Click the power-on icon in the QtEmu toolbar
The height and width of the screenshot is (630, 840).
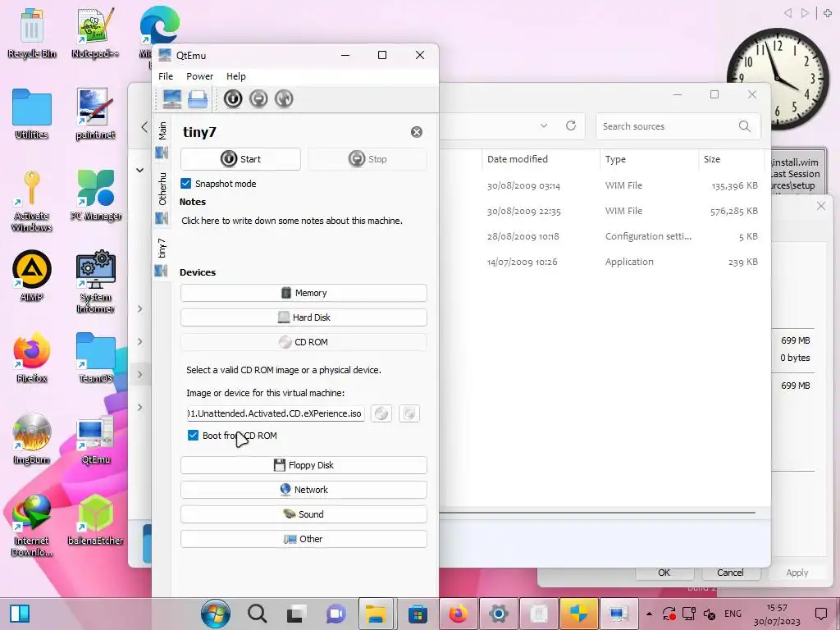(x=233, y=98)
